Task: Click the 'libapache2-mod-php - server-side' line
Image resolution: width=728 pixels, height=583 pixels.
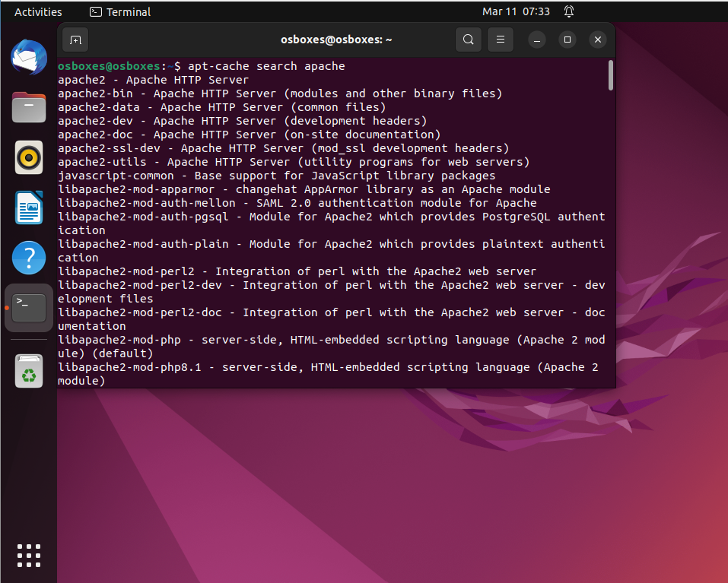Action: [x=332, y=347]
